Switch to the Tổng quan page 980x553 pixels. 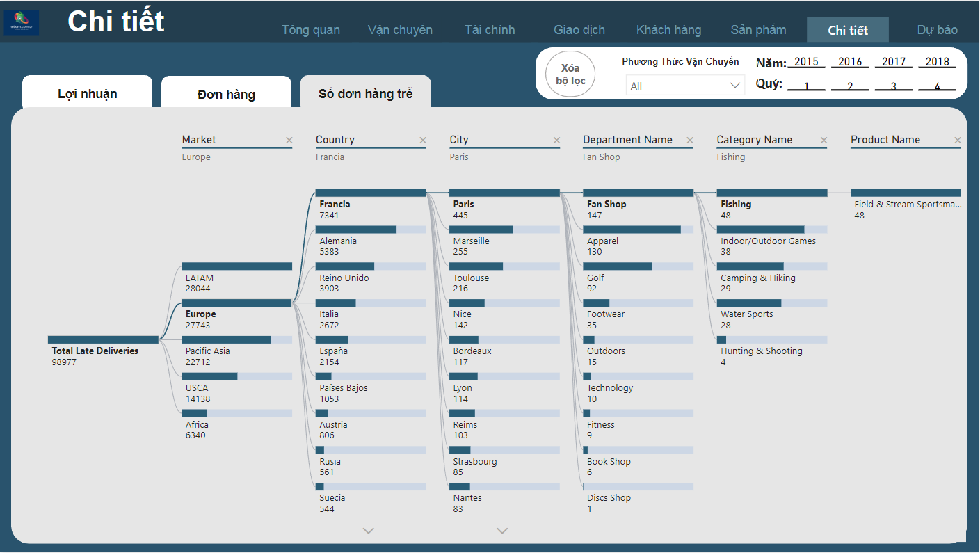311,30
